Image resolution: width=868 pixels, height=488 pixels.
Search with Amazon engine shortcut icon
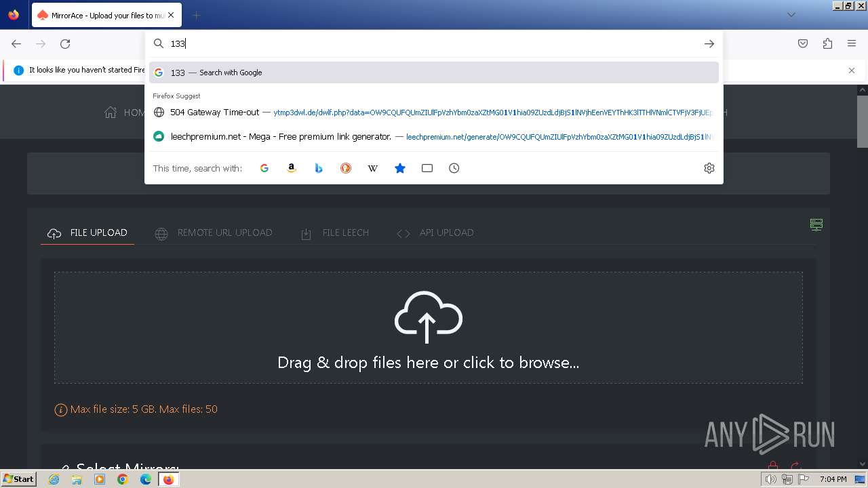click(292, 168)
